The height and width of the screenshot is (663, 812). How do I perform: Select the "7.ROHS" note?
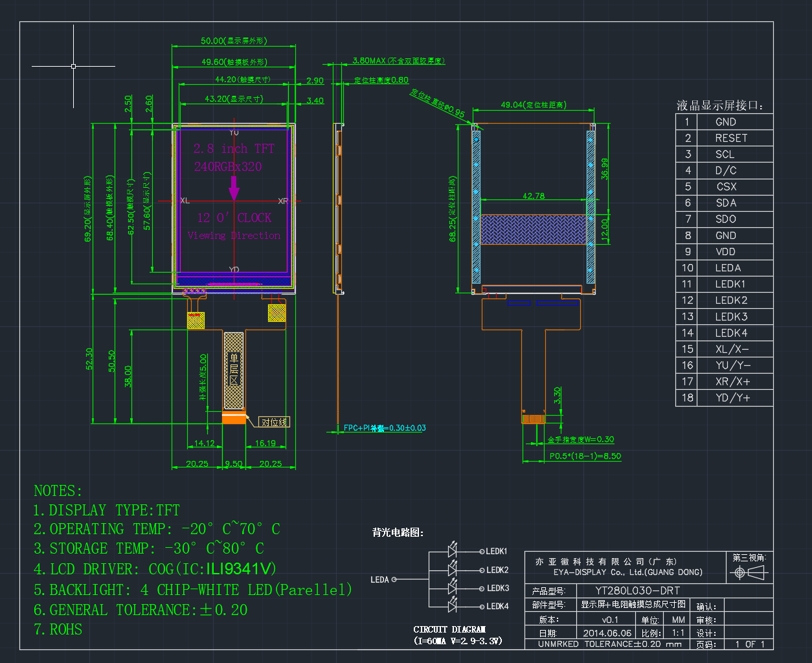click(x=58, y=629)
